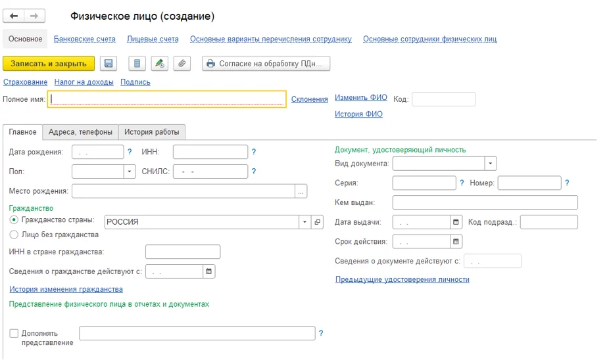Click the paperclip attached files icon
Viewport: 609px width, 364px height.
[x=182, y=63]
